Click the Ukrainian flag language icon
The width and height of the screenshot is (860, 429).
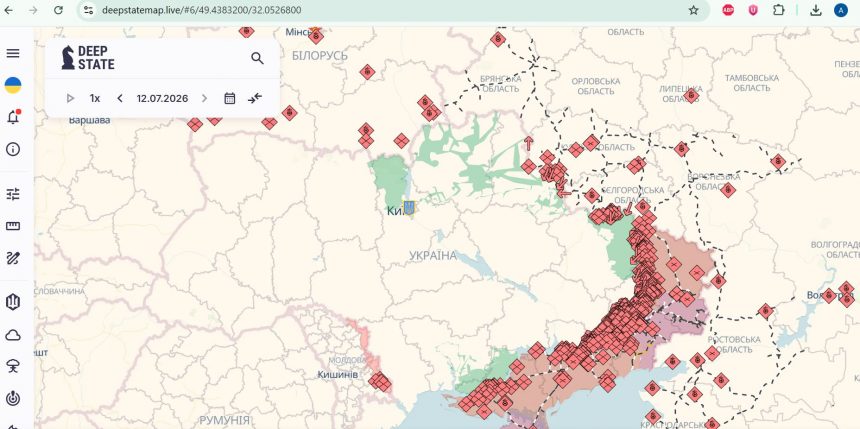click(13, 85)
